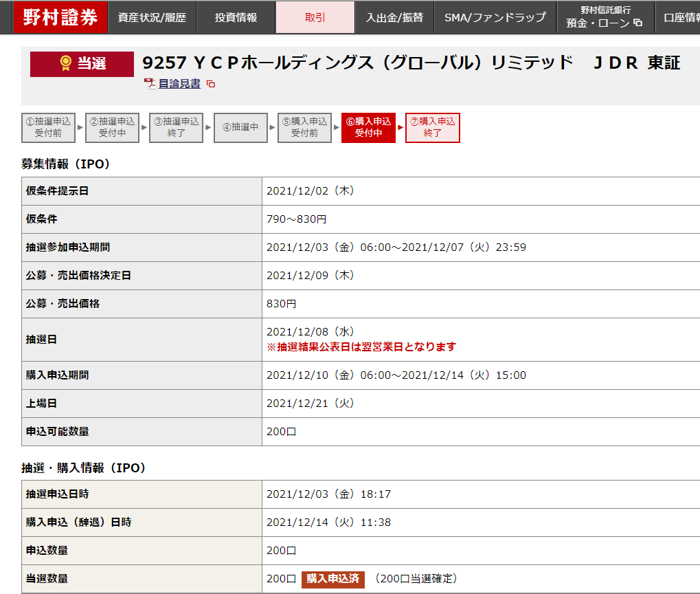Viewport: 700px width, 594px height.
Task: Select the 取引 tab
Action: [315, 17]
